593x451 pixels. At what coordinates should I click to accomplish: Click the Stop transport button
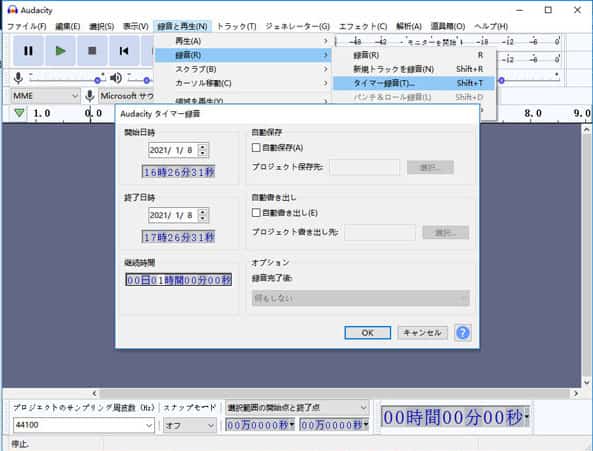pos(92,51)
